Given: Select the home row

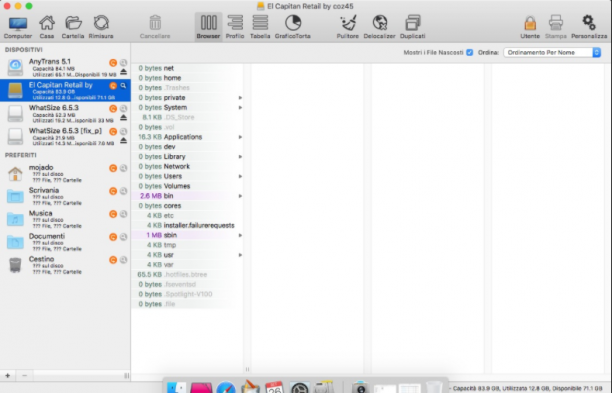Looking at the screenshot, I should [187, 78].
